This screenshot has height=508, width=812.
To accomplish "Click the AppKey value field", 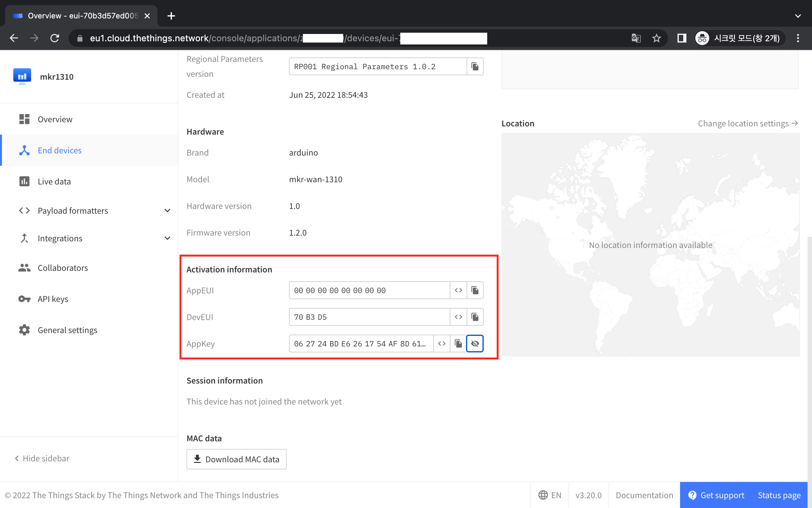I will 361,343.
